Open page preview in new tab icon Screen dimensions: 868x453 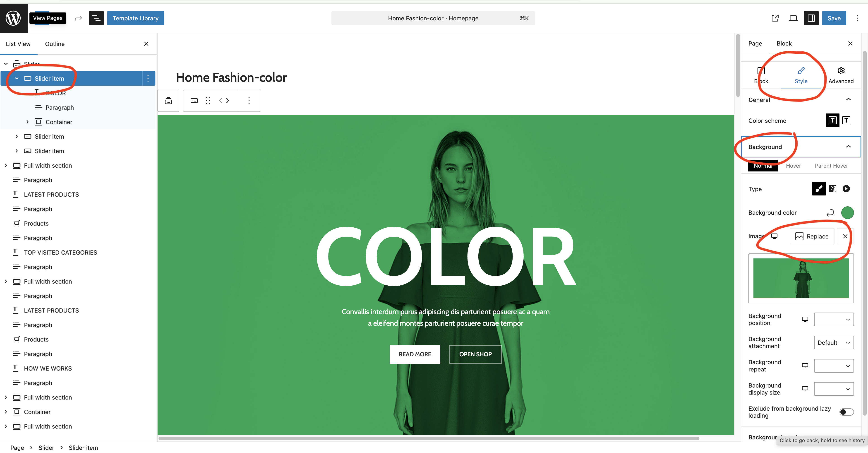coord(775,18)
